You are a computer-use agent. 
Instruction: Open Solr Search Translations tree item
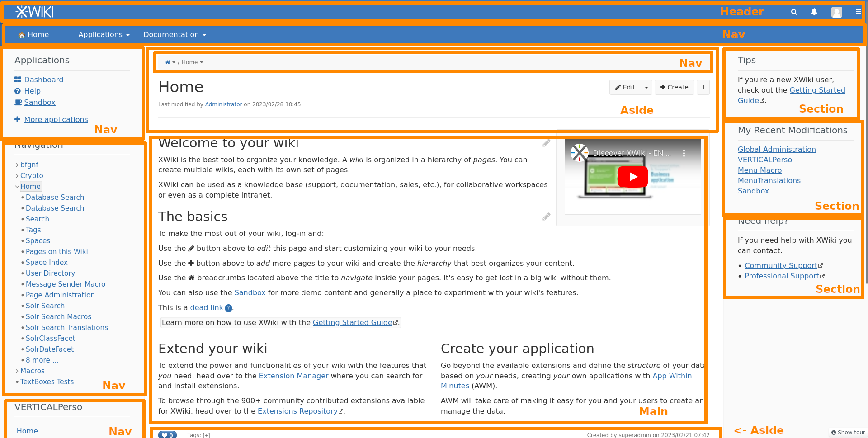(x=67, y=328)
